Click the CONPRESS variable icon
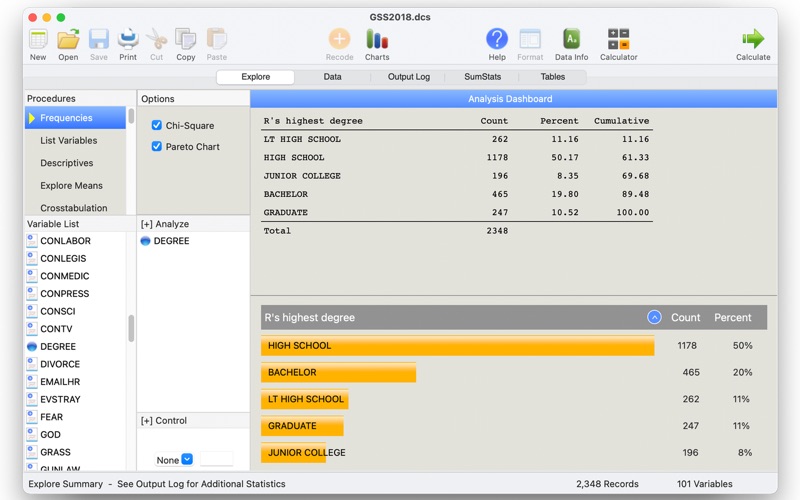This screenshot has width=800, height=500. pos(32,293)
